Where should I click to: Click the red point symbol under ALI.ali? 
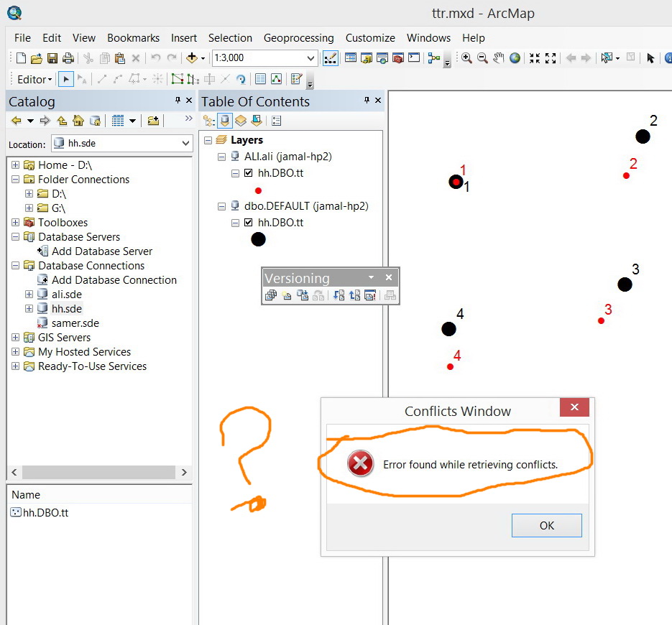point(258,190)
